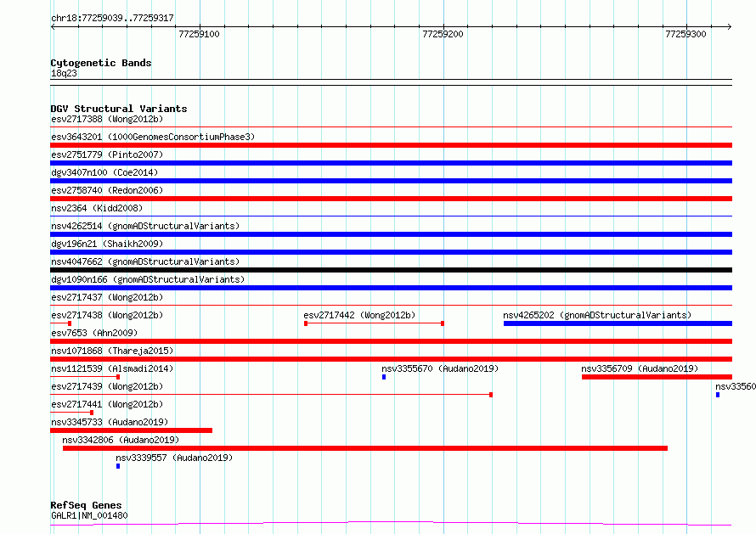This screenshot has width=756, height=534.
Task: Select nsv3339557 (Audano2019) label
Action: (x=174, y=458)
